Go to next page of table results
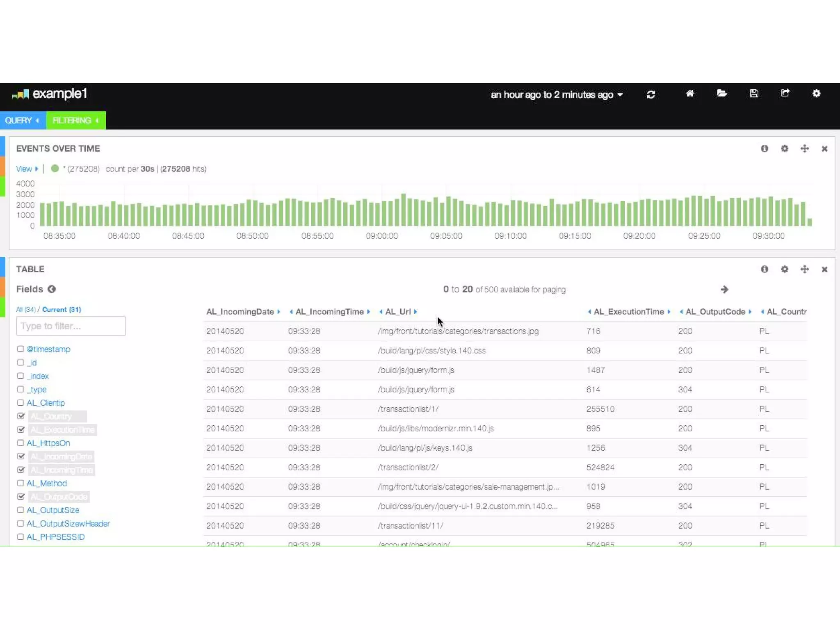Screen dimensions: 840x630 coord(724,290)
